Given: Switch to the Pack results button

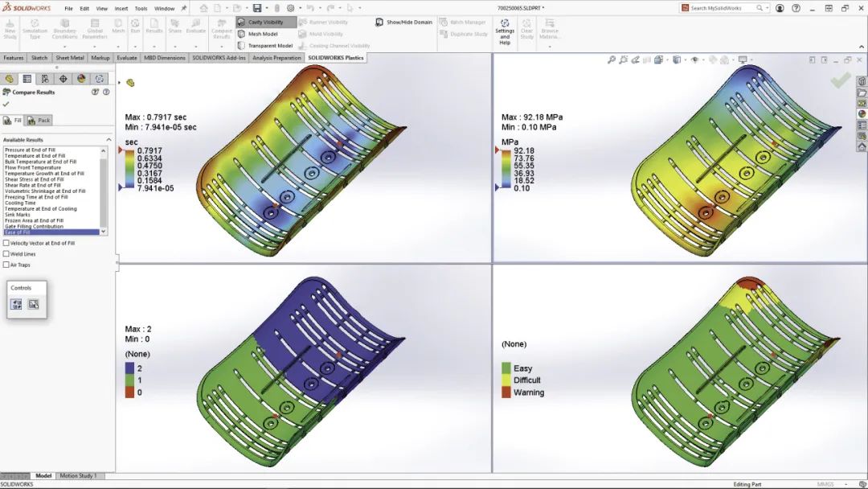Looking at the screenshot, I should (38, 118).
